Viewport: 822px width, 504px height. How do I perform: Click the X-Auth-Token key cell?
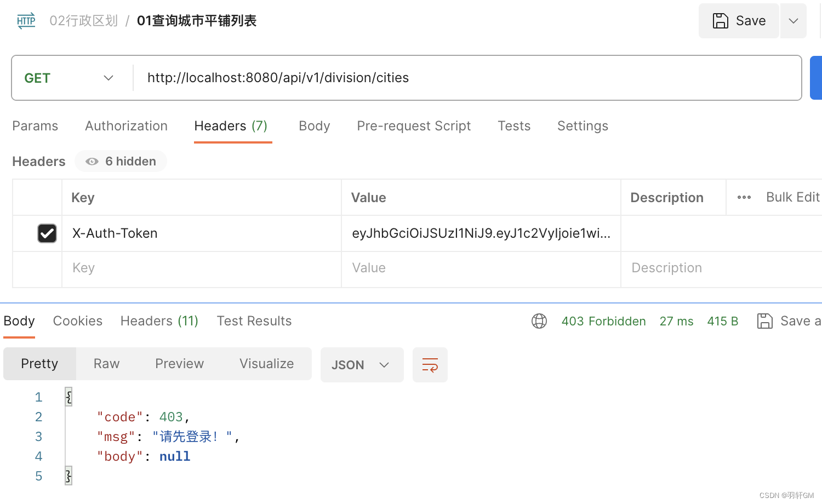pyautogui.click(x=202, y=233)
